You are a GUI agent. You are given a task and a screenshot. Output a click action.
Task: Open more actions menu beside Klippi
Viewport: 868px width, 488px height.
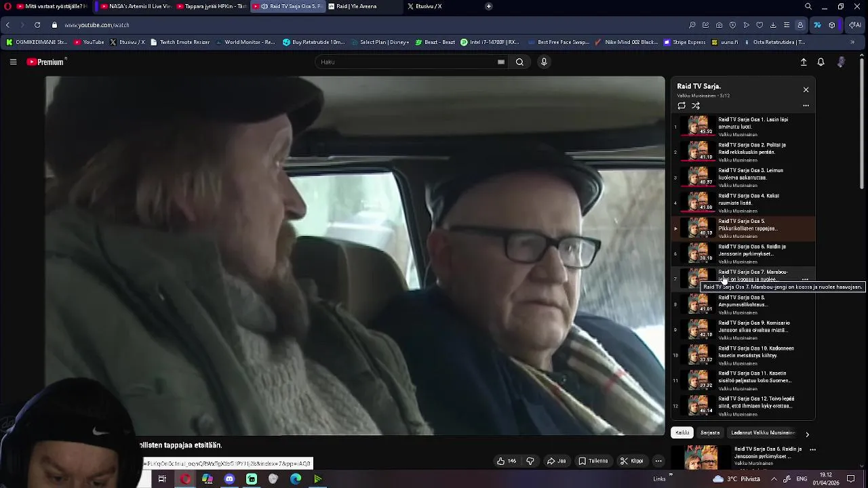coord(658,461)
